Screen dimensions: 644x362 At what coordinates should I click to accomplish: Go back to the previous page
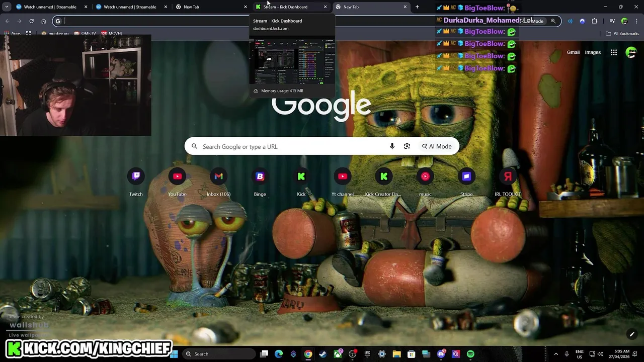pyautogui.click(x=7, y=21)
